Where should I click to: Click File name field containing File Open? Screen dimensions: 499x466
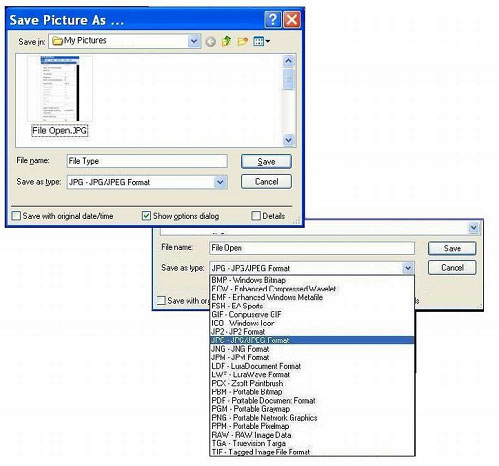tap(312, 248)
